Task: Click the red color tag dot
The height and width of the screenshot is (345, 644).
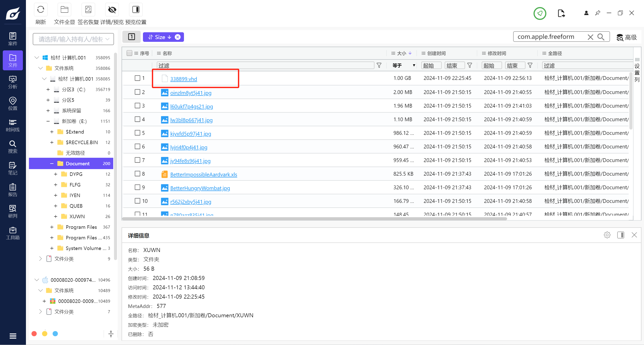Action: (x=34, y=334)
